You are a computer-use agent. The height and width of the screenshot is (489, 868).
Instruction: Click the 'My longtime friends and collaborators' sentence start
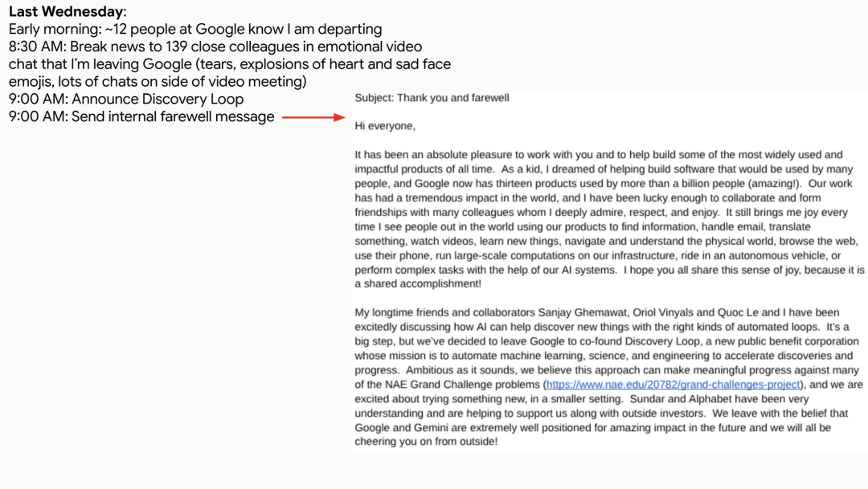[445, 312]
